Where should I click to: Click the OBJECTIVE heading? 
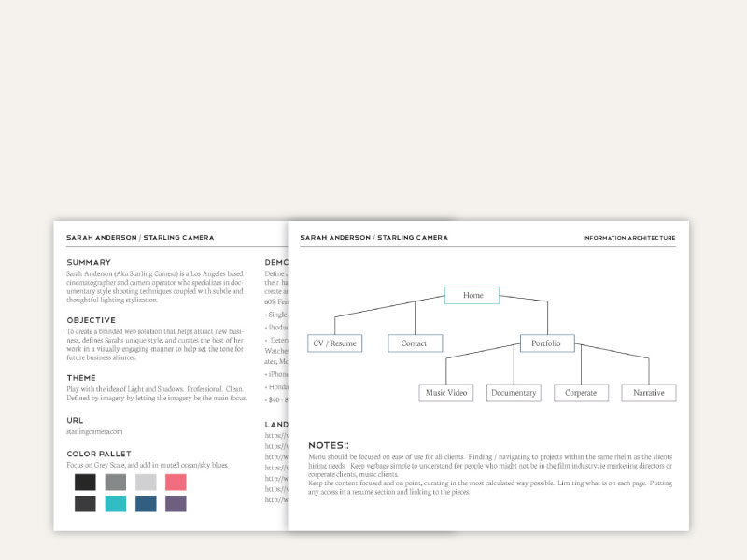click(x=91, y=320)
